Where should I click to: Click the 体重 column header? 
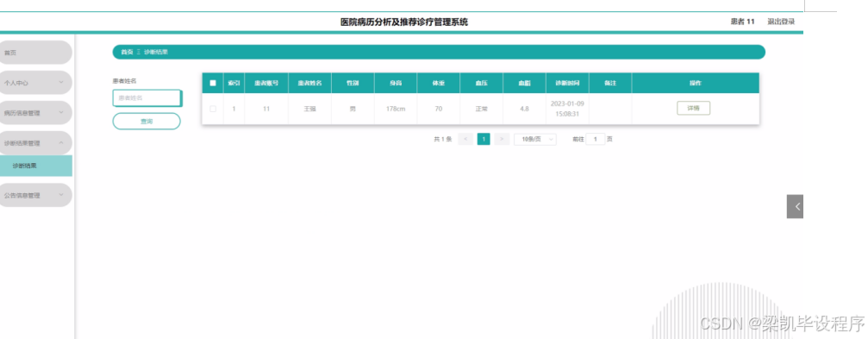(439, 83)
